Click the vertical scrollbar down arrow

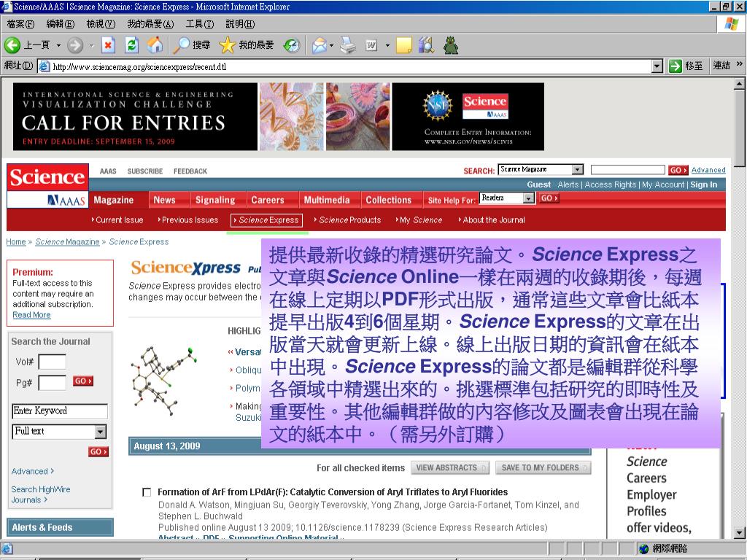coord(740,533)
